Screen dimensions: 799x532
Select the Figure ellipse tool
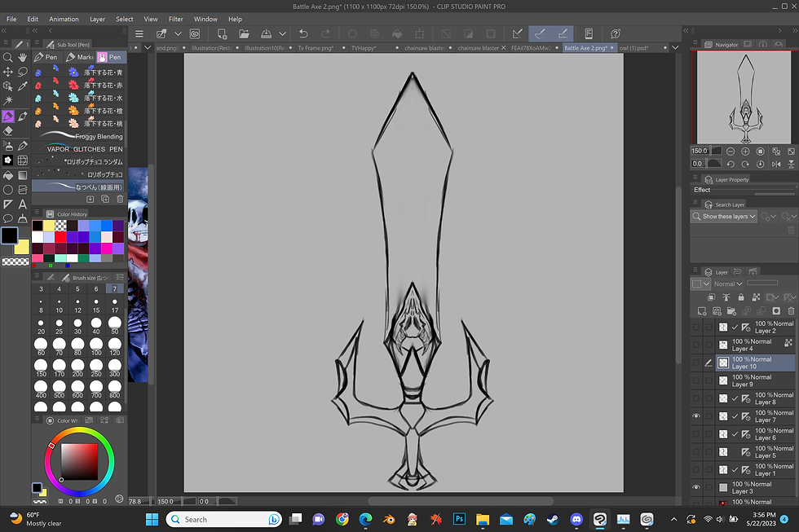[7, 190]
